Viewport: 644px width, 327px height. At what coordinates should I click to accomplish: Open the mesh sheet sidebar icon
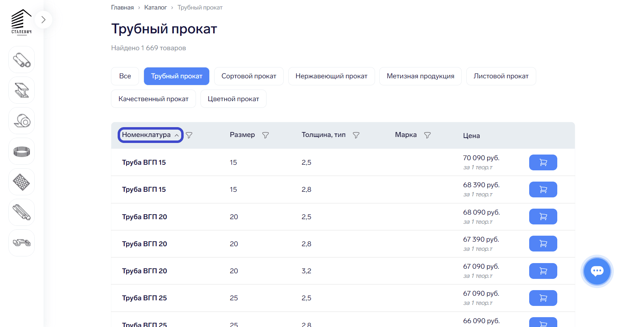click(22, 182)
